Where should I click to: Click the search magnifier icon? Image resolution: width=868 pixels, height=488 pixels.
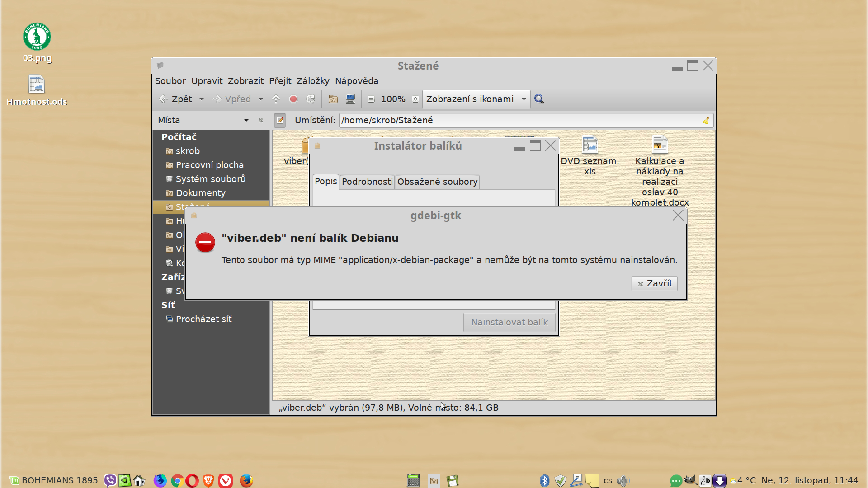tap(539, 99)
